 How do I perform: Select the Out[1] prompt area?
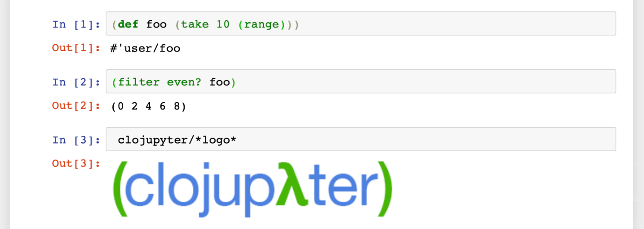coord(76,48)
